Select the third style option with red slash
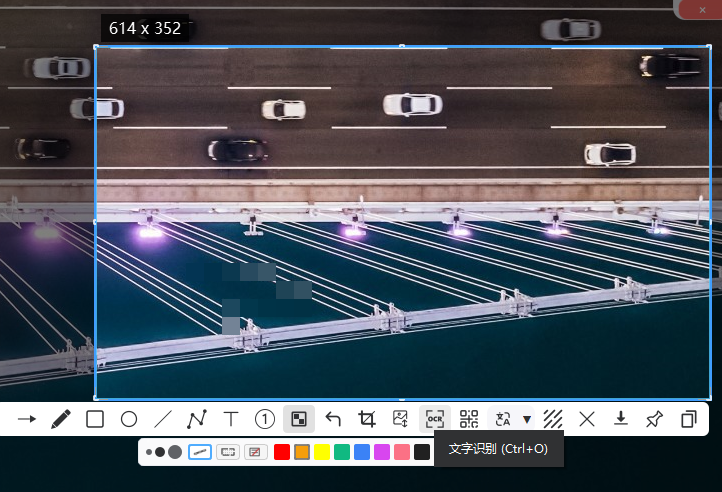 [255, 452]
